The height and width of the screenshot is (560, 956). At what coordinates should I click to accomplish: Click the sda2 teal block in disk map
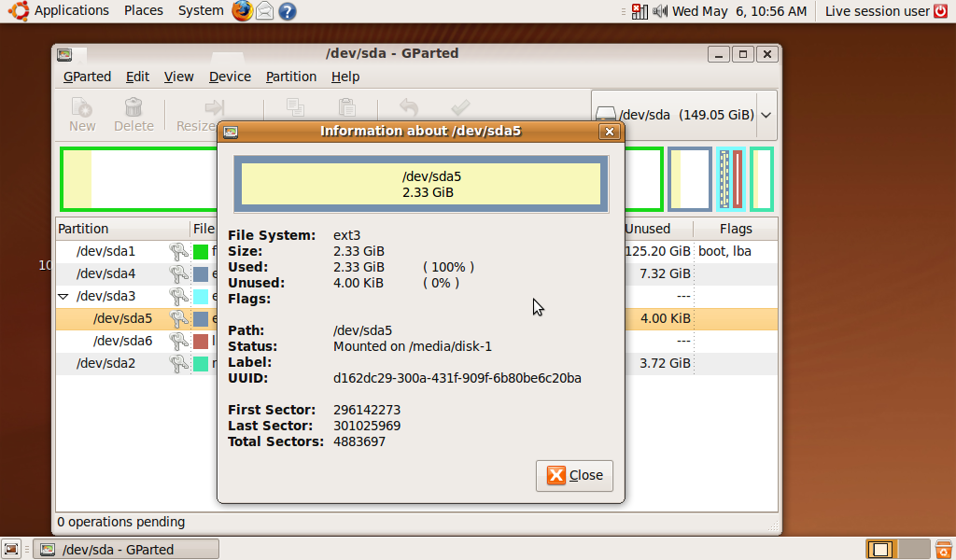(x=762, y=179)
